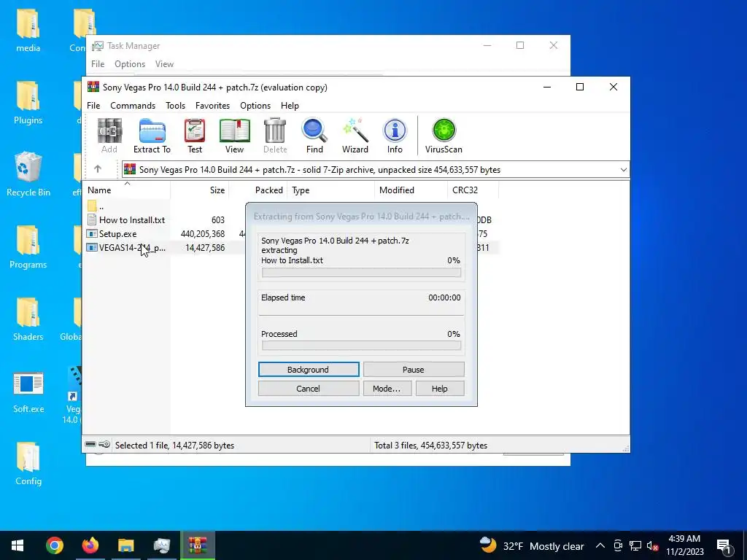
Task: Show hidden system tray icons
Action: (x=600, y=545)
